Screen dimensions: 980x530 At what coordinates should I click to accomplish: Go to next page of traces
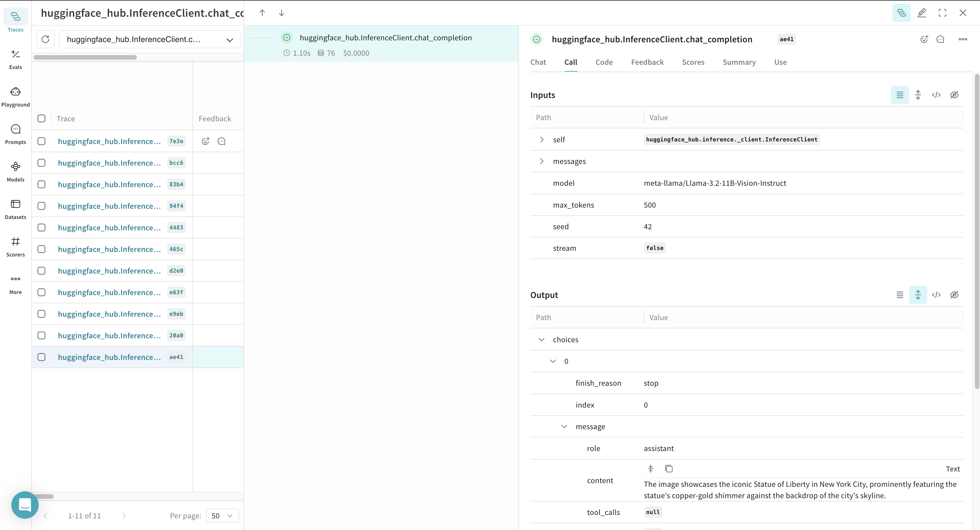click(x=124, y=516)
